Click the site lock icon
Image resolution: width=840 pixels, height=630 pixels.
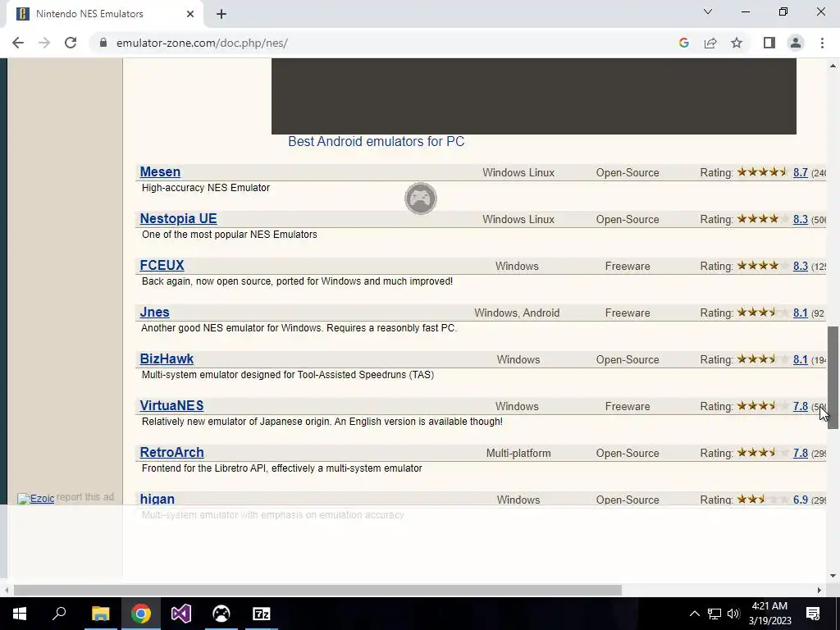coord(103,43)
